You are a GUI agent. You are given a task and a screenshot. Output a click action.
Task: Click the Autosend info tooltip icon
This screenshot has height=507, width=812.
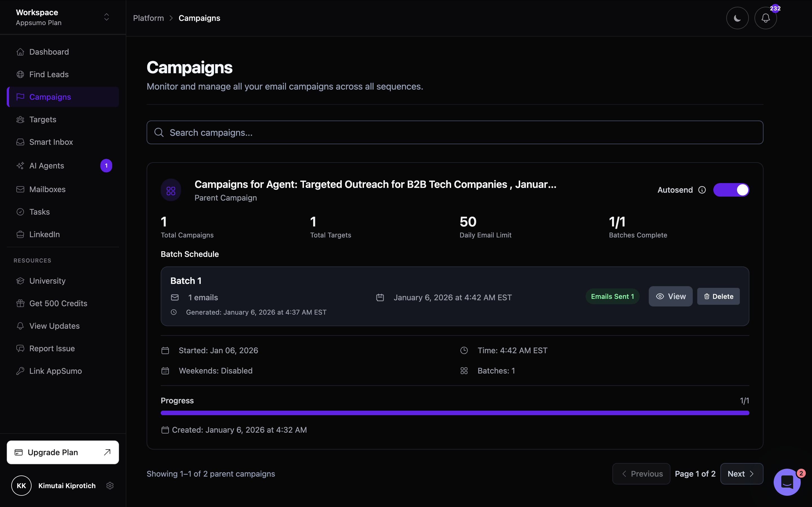click(x=702, y=190)
